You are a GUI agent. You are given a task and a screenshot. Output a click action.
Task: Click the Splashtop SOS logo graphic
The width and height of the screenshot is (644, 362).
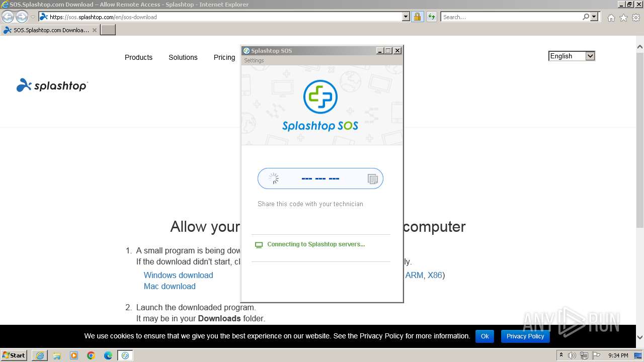pos(320,106)
